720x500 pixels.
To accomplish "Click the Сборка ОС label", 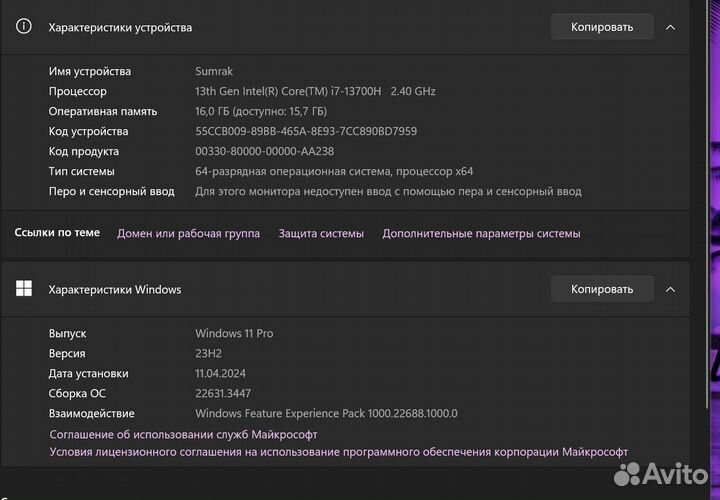I will (77, 393).
